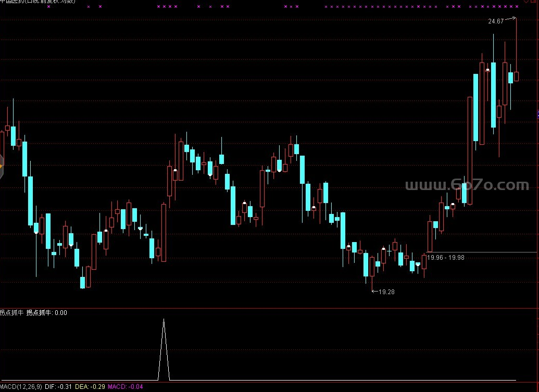This screenshot has height=392, width=539.
Task: Click the MACD(12,26,9) indicator label
Action: 21,387
